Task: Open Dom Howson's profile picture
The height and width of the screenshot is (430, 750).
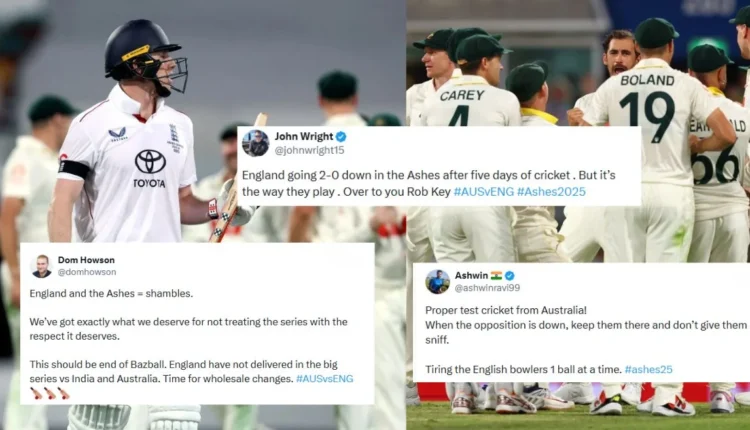Action: (42, 266)
